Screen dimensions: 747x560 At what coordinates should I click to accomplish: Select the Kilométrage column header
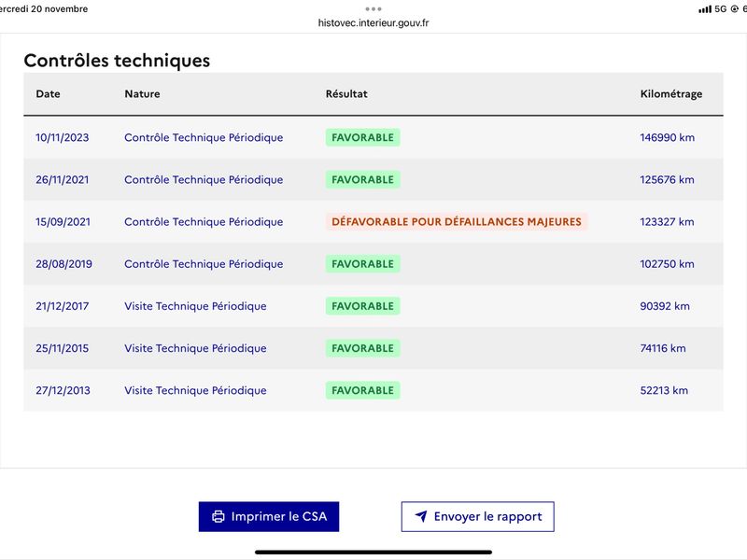click(670, 94)
